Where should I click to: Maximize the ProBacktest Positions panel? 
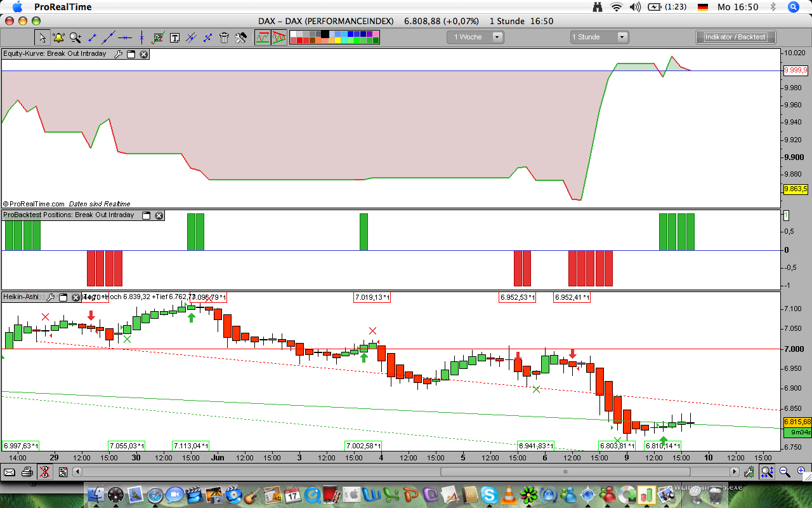(x=146, y=215)
